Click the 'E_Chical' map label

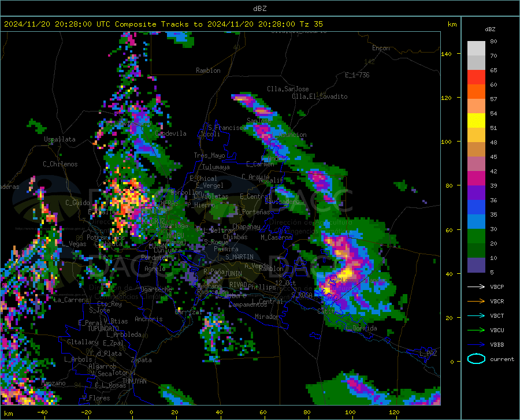[x=203, y=179]
